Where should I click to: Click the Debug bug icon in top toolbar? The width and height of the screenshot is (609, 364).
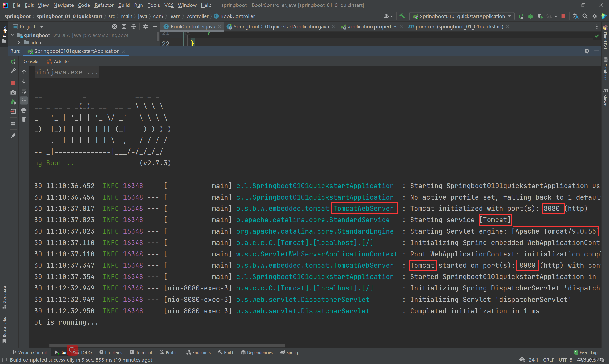(x=530, y=16)
